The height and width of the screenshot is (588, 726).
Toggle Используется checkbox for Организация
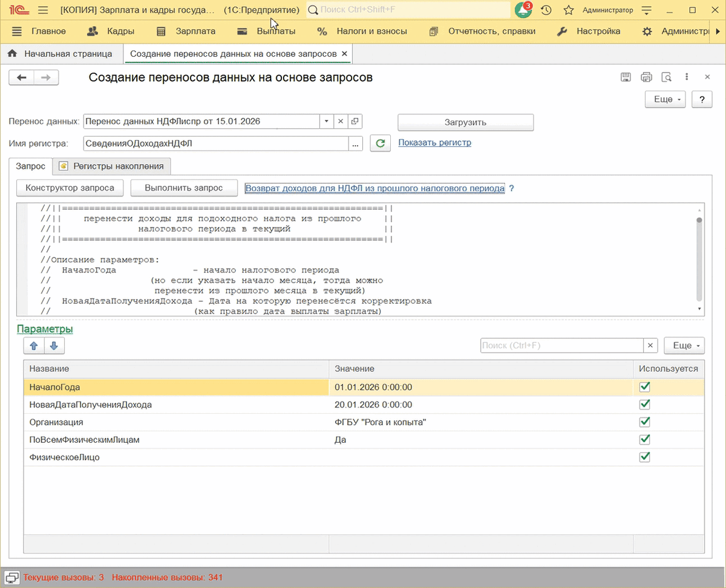(x=645, y=422)
